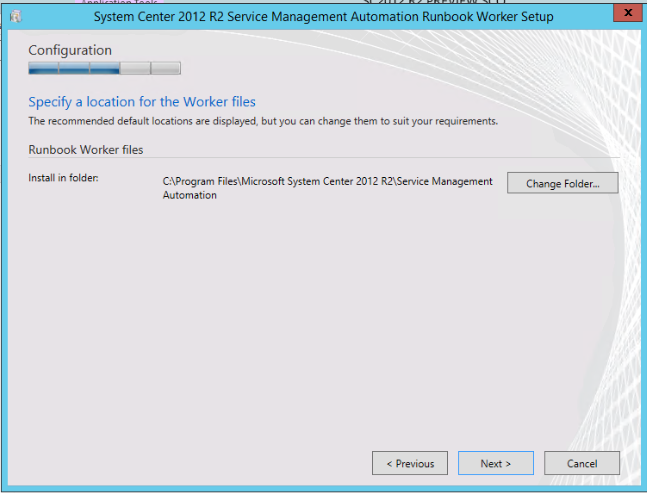Viewport: 647px width, 493px height.
Task: Click the second filled progress segment
Action: (x=74, y=69)
